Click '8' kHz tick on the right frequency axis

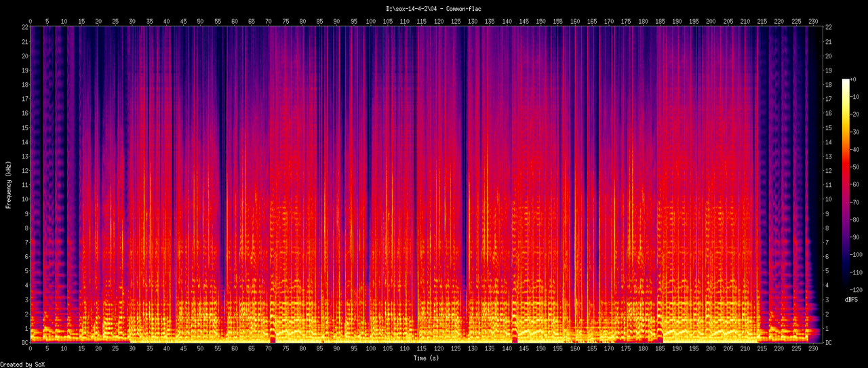[x=827, y=228]
